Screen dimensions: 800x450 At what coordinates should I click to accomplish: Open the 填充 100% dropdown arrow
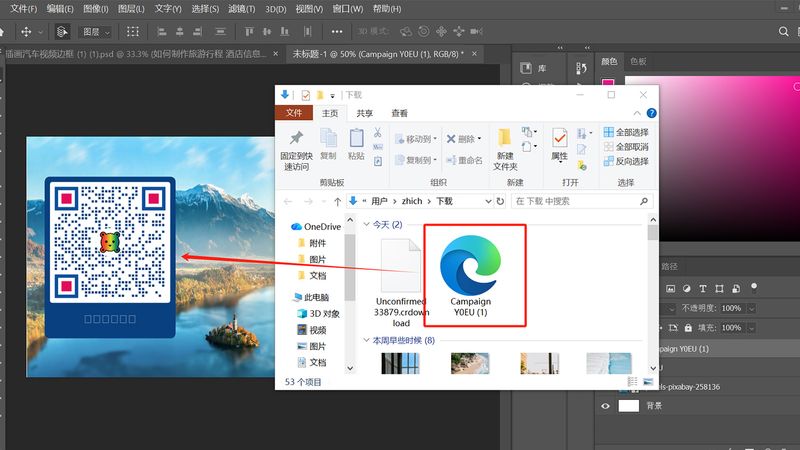point(751,328)
